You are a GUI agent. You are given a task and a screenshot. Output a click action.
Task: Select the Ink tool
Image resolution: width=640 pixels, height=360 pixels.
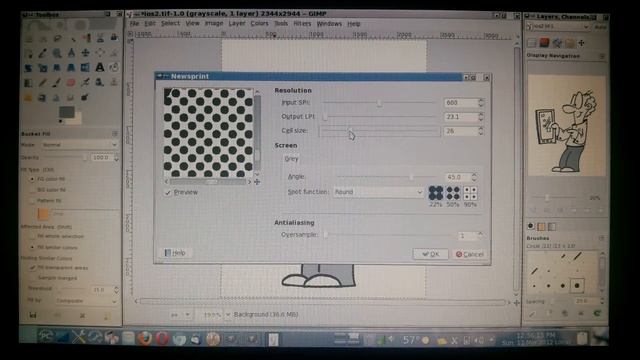click(x=100, y=83)
